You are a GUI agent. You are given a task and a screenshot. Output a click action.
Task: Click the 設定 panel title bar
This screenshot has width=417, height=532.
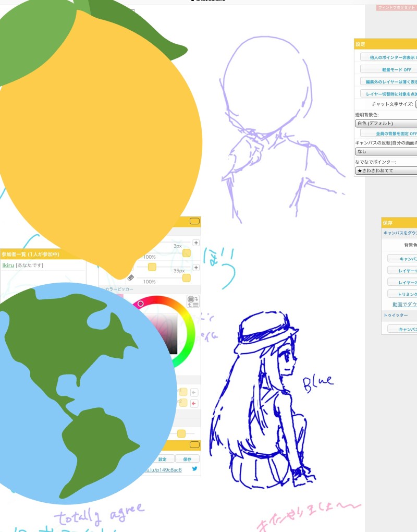386,44
